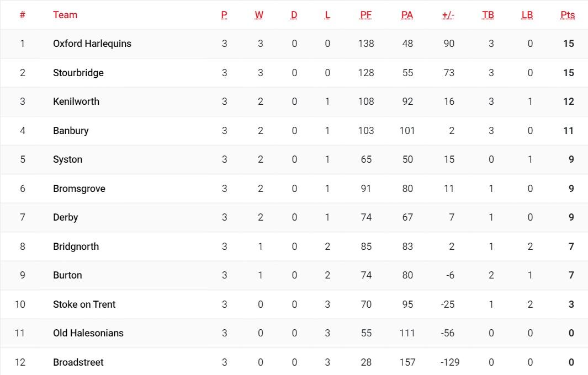This screenshot has width=588, height=375.
Task: Click the Team column header
Action: tap(65, 15)
